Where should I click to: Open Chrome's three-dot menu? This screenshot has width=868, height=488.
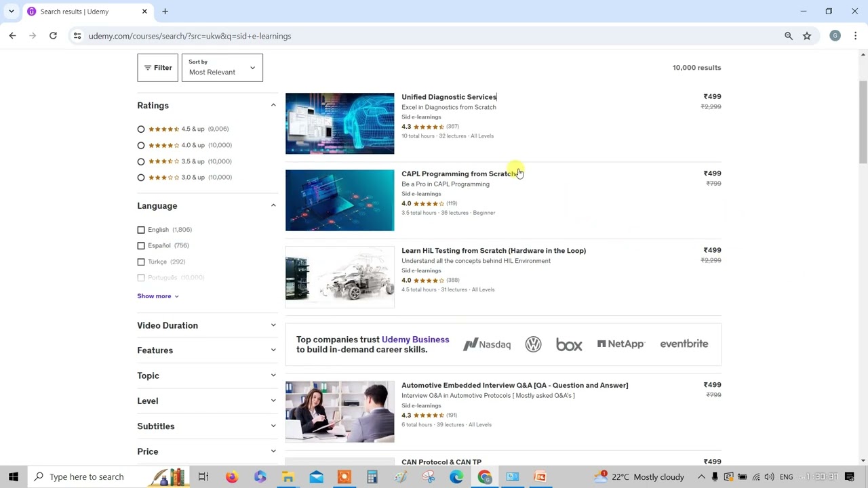(855, 36)
